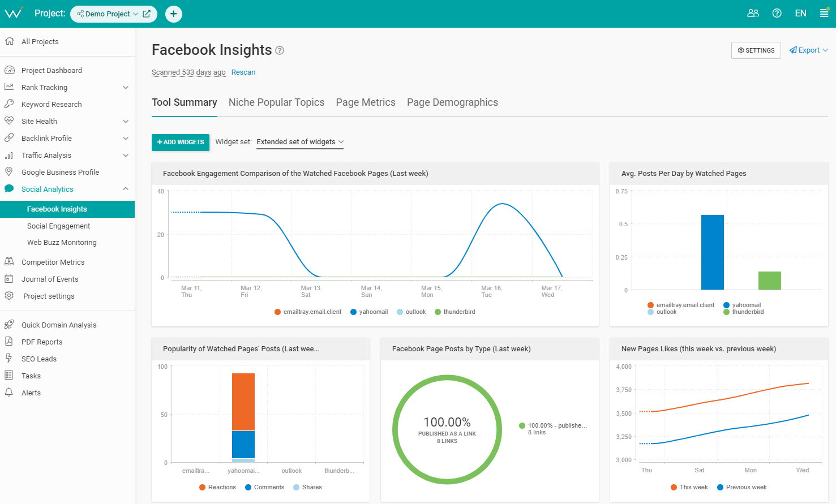Click the Backlink Profile chain icon

click(x=9, y=138)
